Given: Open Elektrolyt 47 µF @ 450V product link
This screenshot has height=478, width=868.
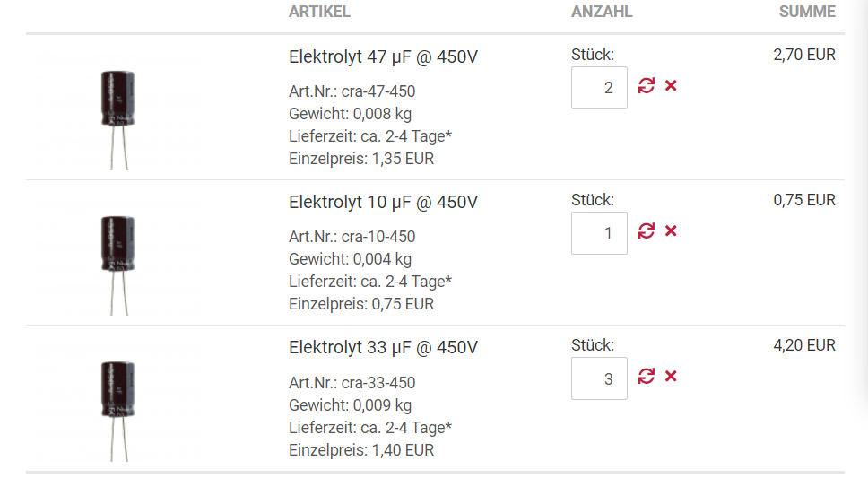Looking at the screenshot, I should 383,57.
